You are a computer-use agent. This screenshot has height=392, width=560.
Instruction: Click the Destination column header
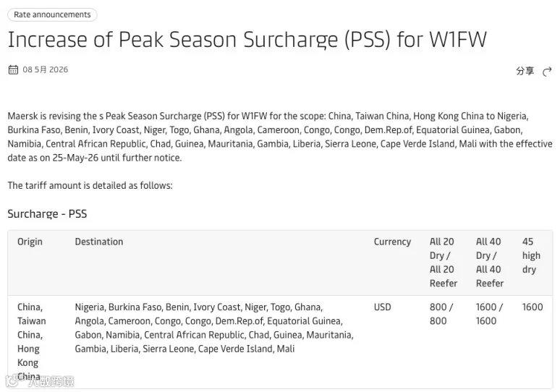99,242
